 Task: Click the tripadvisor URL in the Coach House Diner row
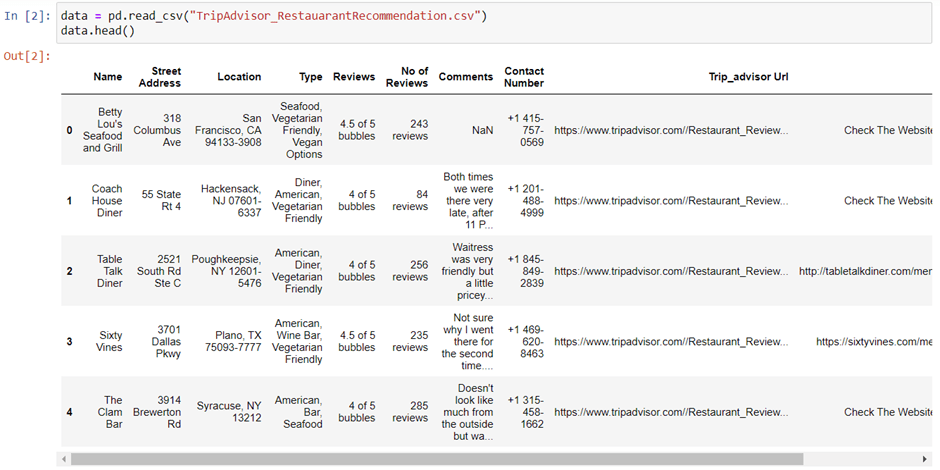point(671,201)
